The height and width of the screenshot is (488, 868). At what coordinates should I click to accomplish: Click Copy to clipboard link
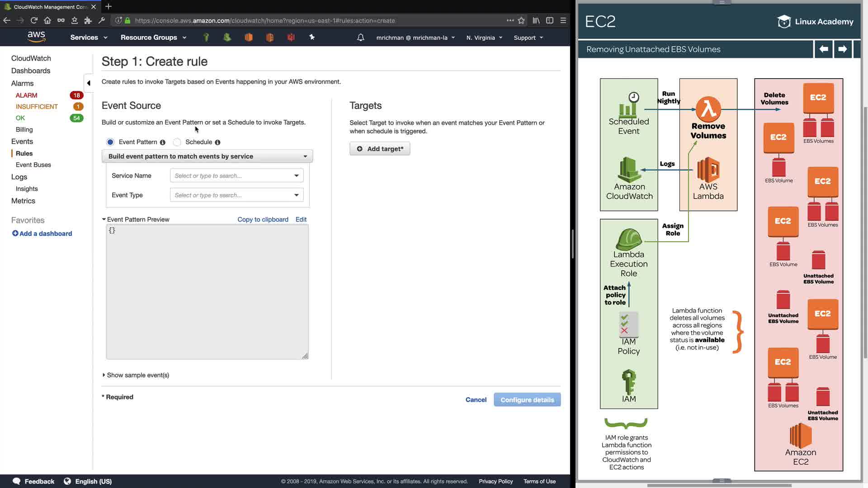263,220
